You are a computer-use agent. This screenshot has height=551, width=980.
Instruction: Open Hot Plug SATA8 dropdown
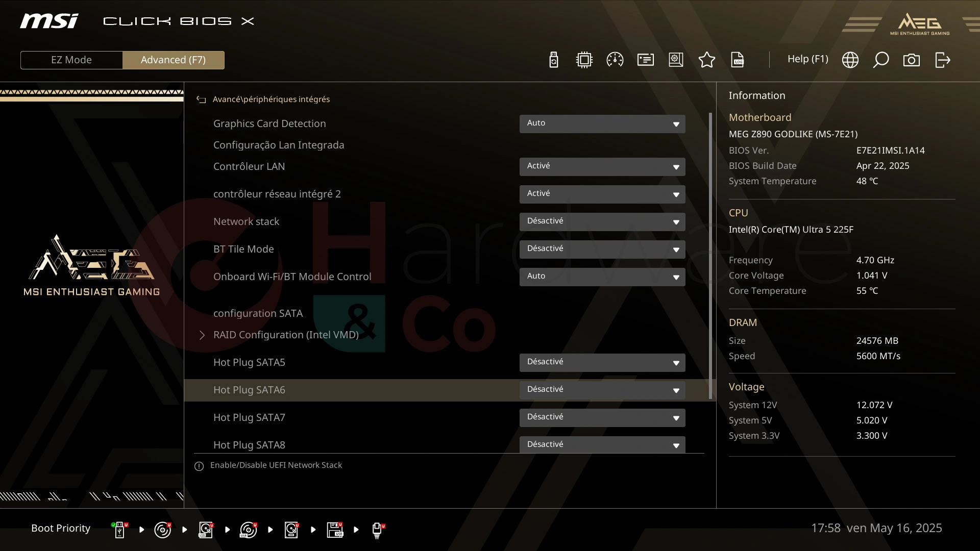pos(602,444)
